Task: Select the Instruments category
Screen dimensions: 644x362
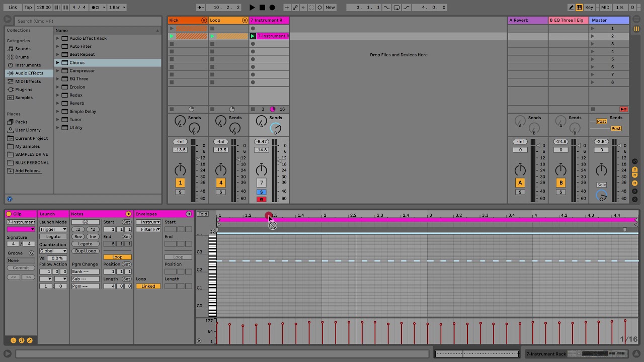Action: pos(28,65)
